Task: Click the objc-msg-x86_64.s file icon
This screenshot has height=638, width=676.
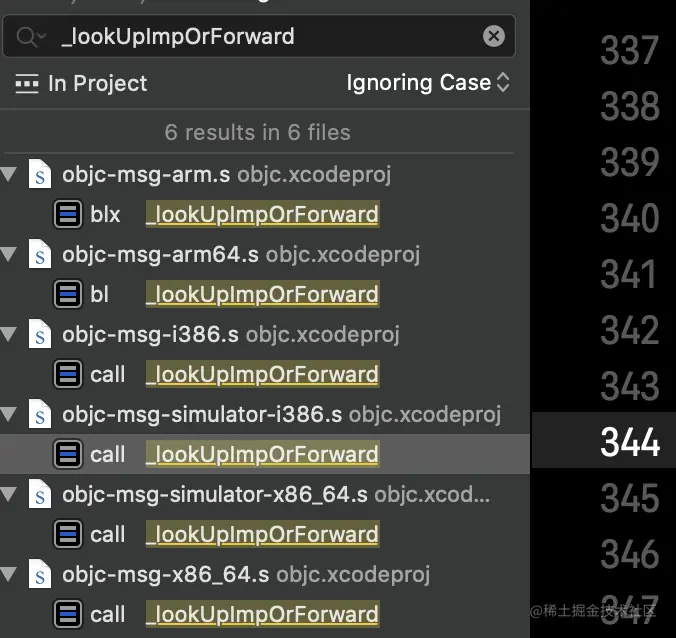Action: pyautogui.click(x=40, y=575)
